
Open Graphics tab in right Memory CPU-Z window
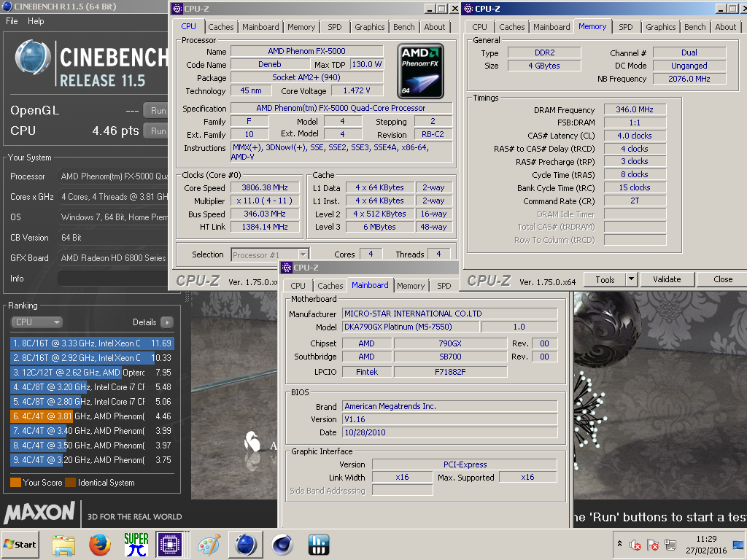click(660, 27)
